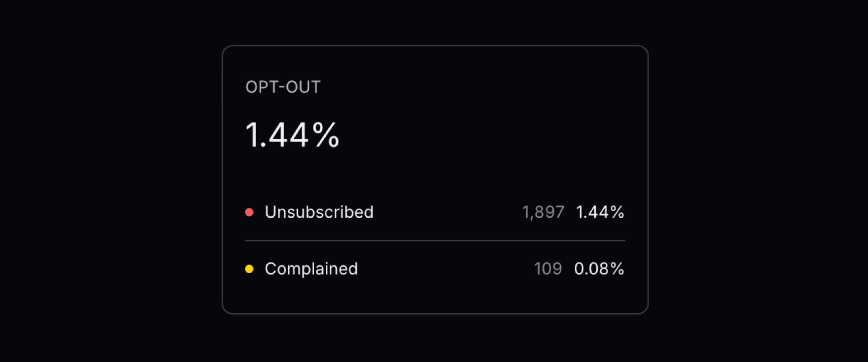The image size is (868, 362).
Task: Click the 109 complained count value
Action: click(548, 269)
